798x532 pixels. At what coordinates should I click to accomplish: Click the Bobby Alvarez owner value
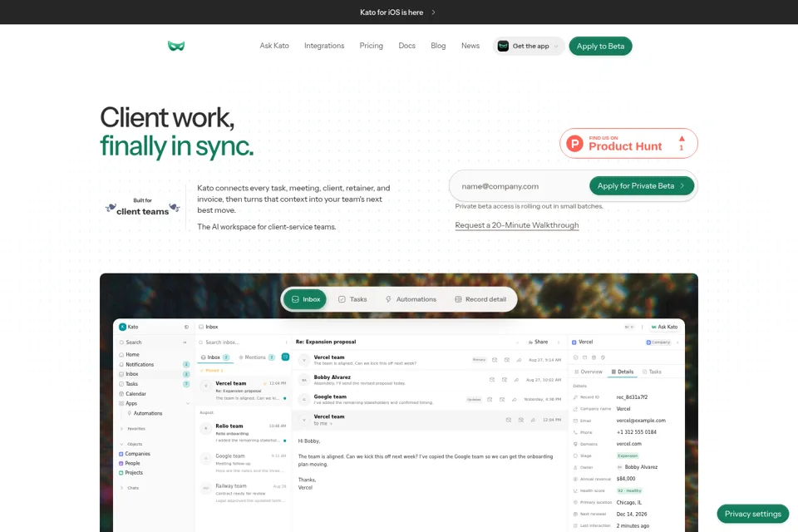click(x=638, y=467)
